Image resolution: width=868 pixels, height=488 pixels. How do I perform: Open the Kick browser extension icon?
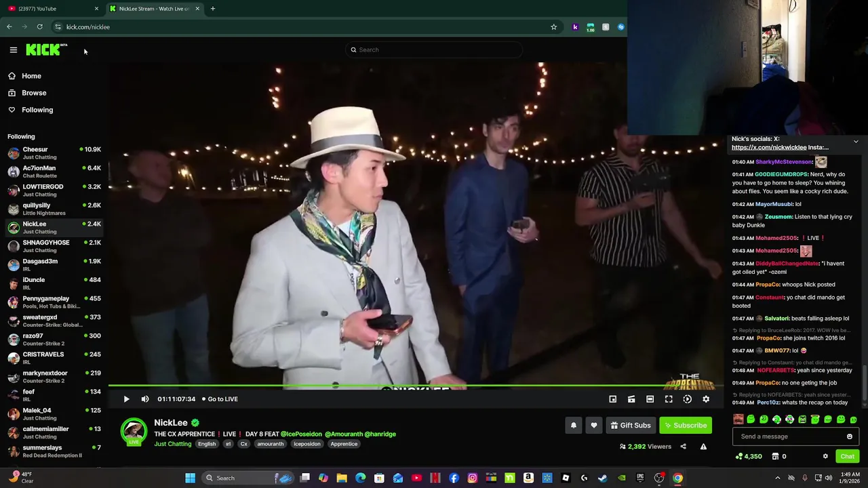click(x=575, y=27)
